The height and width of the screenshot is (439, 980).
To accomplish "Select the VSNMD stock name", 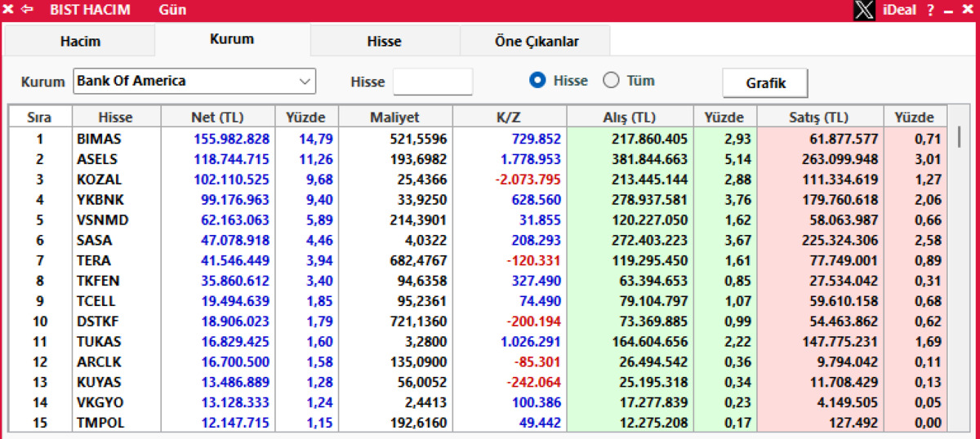I will 102,220.
